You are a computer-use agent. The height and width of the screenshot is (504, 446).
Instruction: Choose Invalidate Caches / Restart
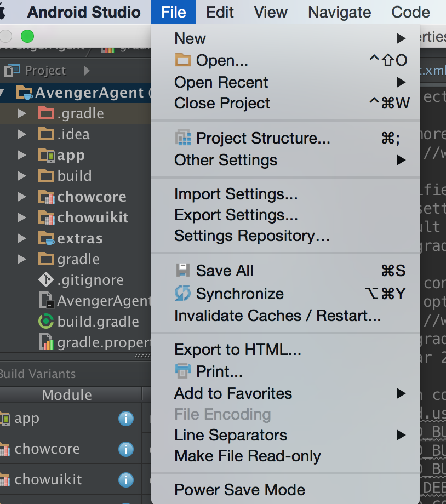(x=285, y=316)
